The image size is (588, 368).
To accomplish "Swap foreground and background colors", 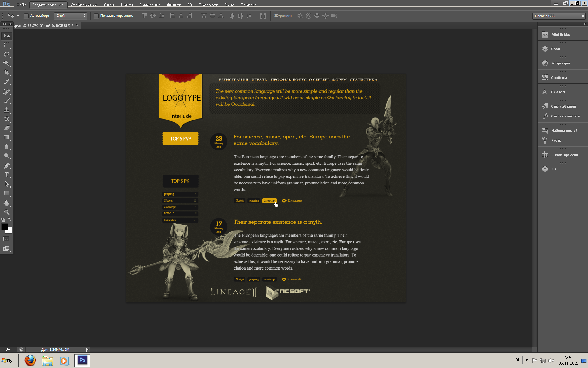I will click(9, 220).
